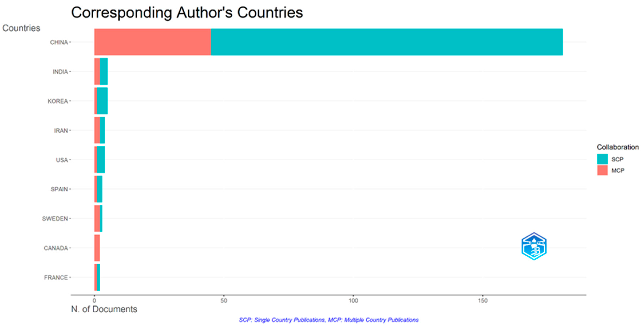
Task: Click the France bar
Action: click(x=97, y=277)
